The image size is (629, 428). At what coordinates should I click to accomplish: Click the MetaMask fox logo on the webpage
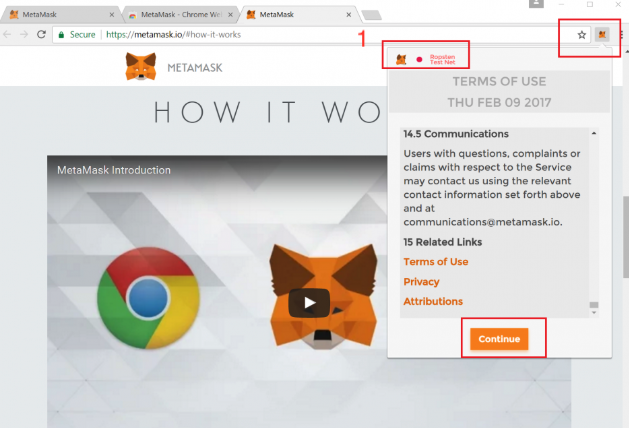tap(140, 67)
